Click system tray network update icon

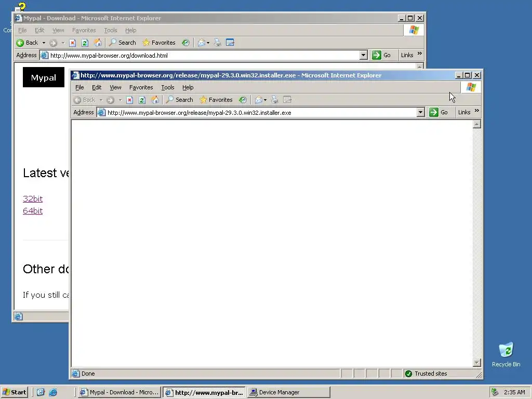[x=495, y=392]
